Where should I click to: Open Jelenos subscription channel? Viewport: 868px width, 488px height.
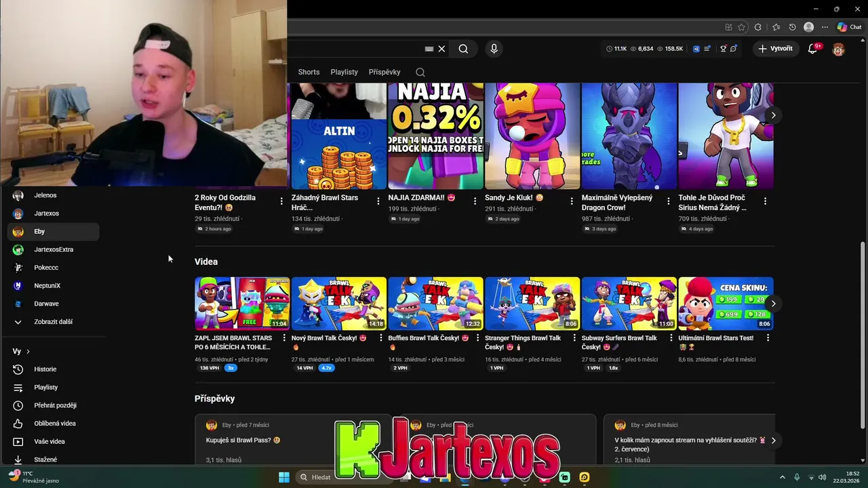[54, 195]
